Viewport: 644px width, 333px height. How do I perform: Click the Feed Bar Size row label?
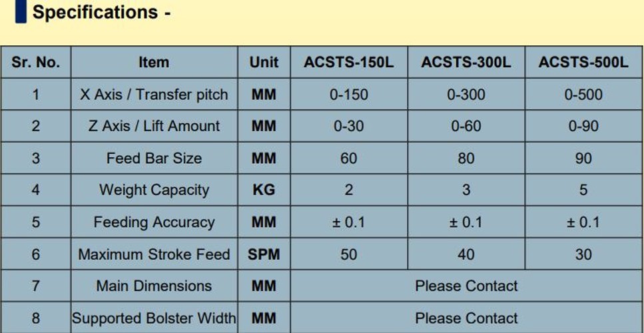[x=154, y=158]
